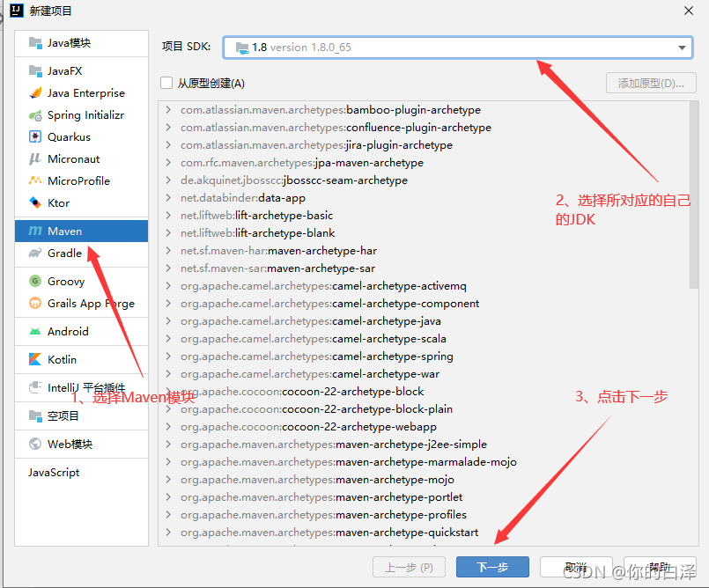The image size is (709, 588).
Task: Click the Micronaut mu icon
Action: (35, 158)
